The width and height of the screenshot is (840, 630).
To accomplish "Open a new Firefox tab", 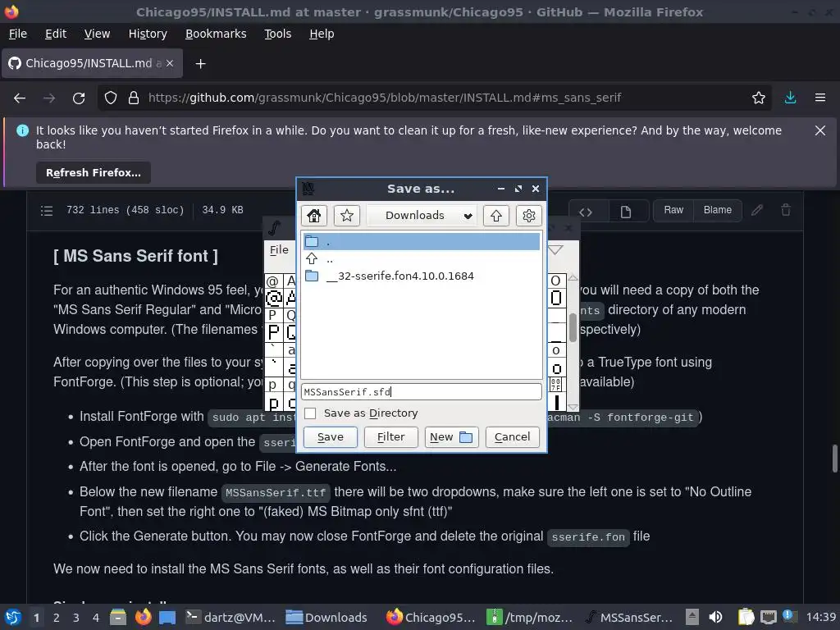I will click(x=200, y=64).
